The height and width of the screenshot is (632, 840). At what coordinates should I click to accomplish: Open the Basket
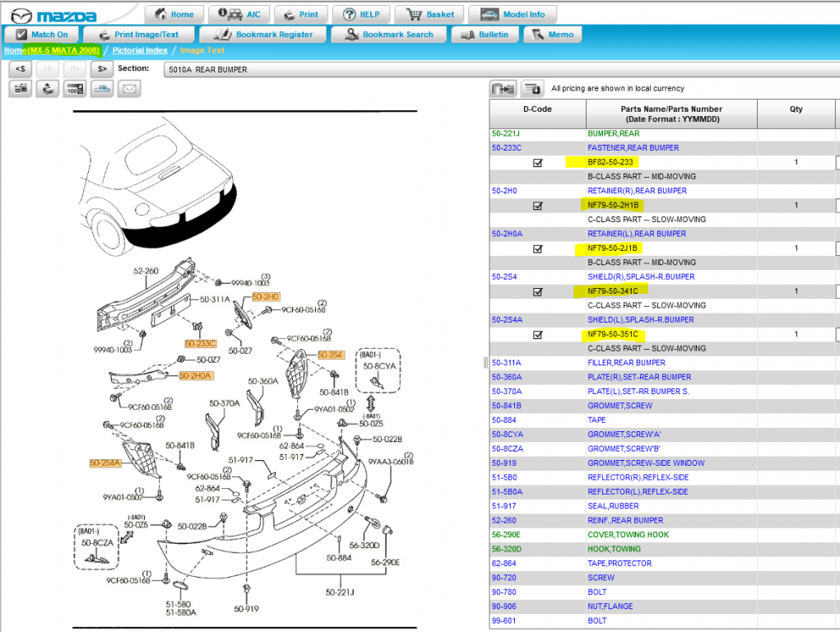[429, 15]
